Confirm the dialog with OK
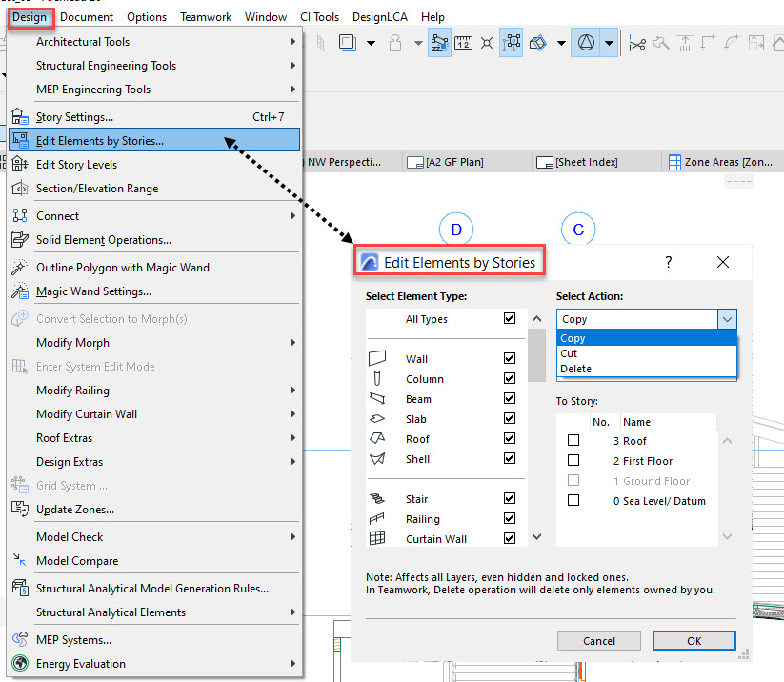The width and height of the screenshot is (784, 682). pos(694,640)
